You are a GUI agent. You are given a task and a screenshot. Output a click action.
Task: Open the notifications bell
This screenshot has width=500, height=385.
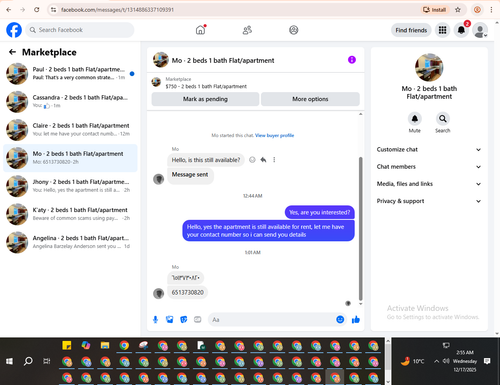(461, 30)
